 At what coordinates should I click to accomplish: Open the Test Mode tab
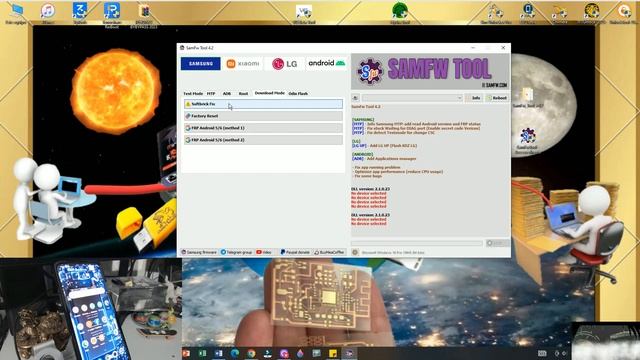[x=193, y=93]
